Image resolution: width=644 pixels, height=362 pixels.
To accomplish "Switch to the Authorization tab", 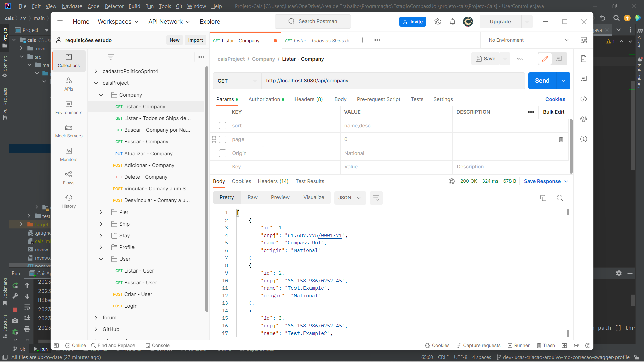I will 265,99.
